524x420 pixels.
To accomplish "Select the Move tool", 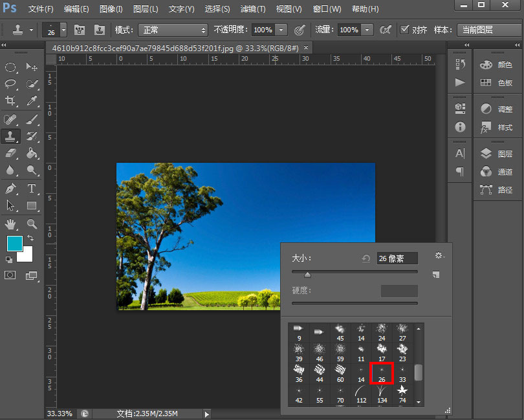I will [x=32, y=67].
